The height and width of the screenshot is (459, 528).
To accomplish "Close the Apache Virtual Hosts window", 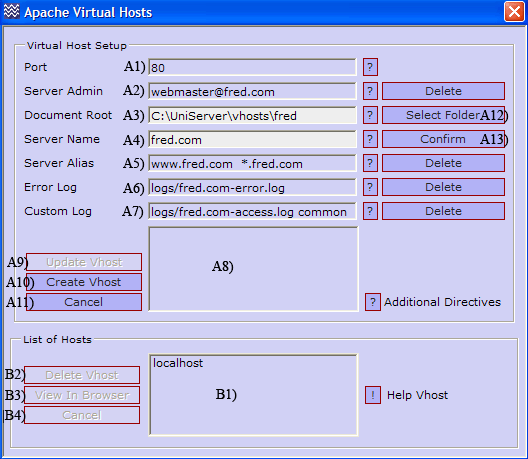I will point(514,12).
